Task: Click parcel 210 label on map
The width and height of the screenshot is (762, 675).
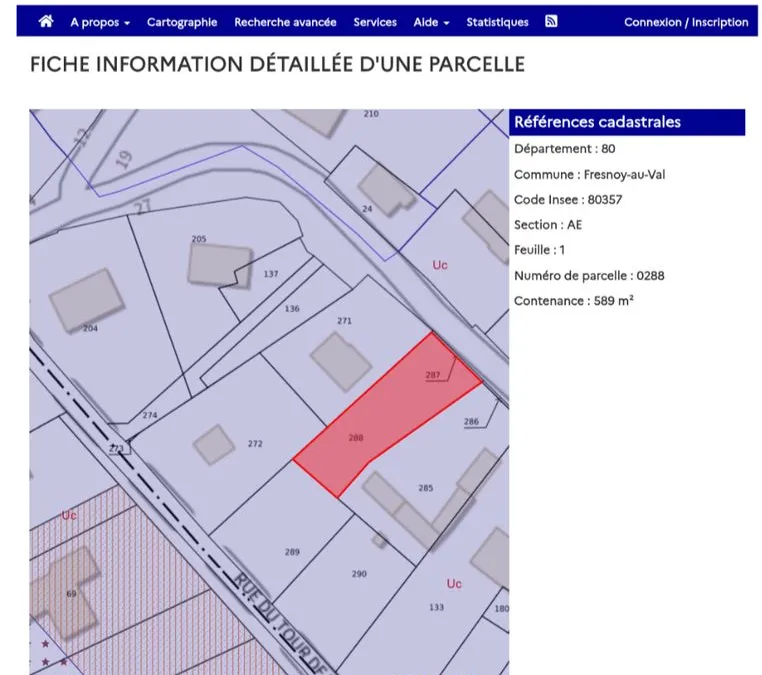Action: click(x=371, y=114)
